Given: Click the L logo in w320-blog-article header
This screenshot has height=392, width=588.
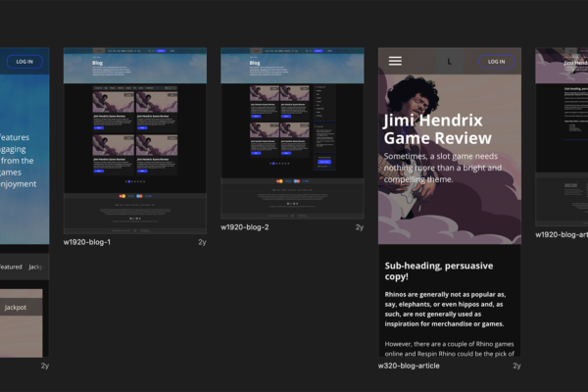Looking at the screenshot, I should tap(449, 62).
